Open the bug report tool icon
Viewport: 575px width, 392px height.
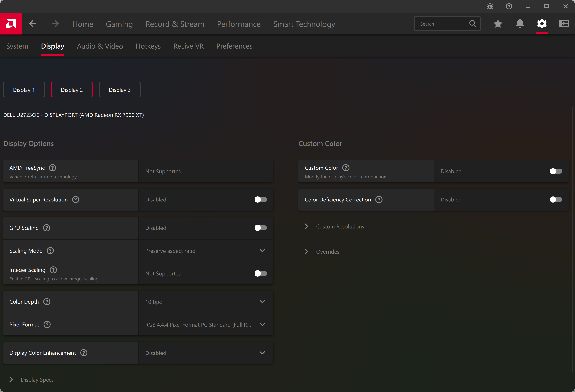(490, 6)
